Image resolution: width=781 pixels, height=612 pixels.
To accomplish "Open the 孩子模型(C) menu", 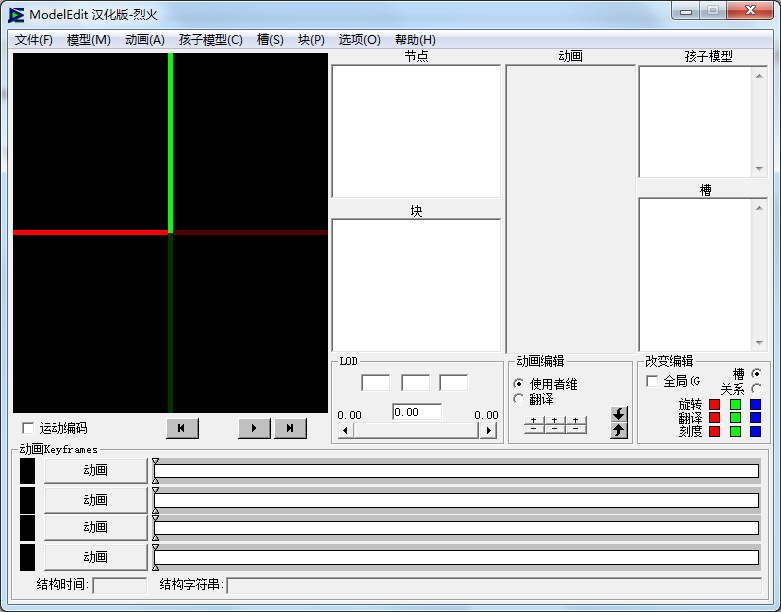I will [211, 40].
